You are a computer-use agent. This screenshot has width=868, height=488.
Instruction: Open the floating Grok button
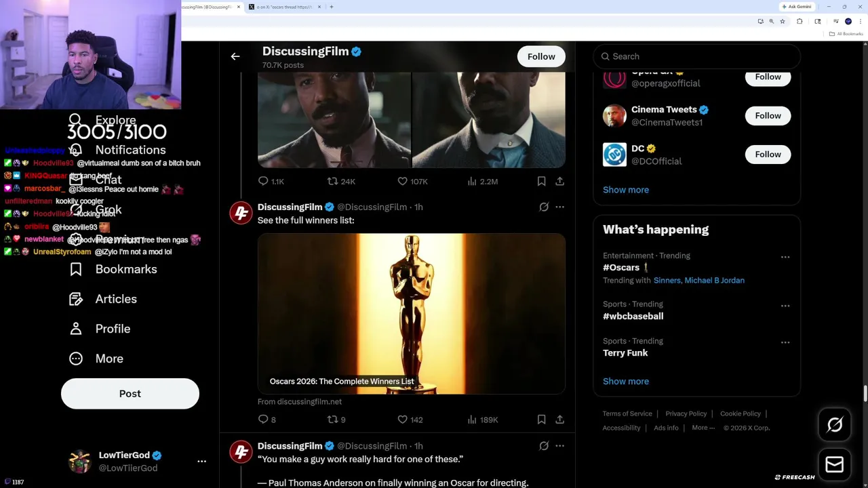point(835,424)
